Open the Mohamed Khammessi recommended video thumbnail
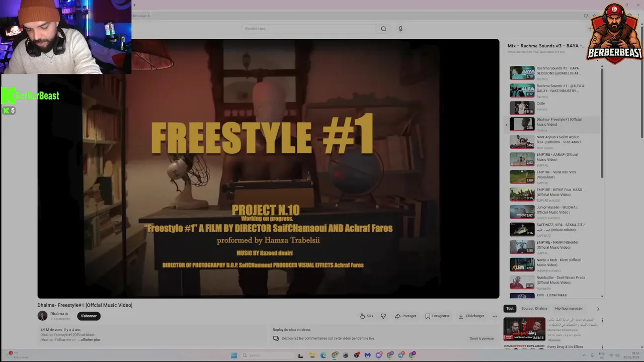 (x=524, y=329)
